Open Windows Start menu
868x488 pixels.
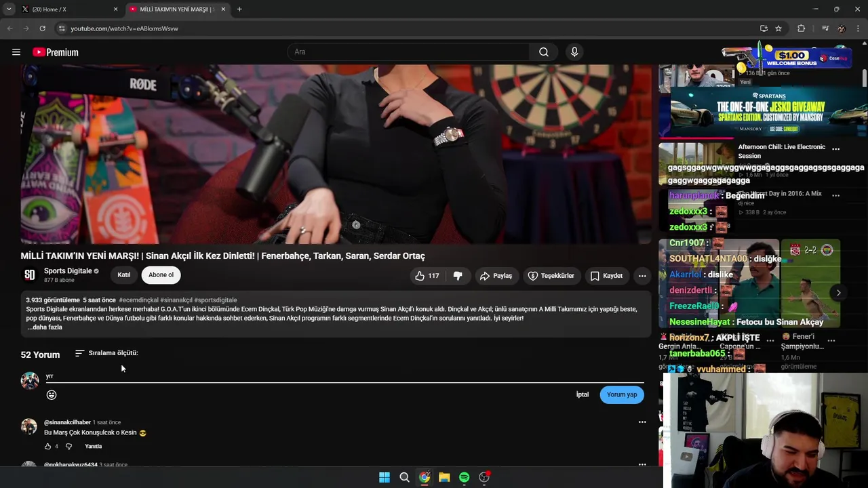point(384,477)
